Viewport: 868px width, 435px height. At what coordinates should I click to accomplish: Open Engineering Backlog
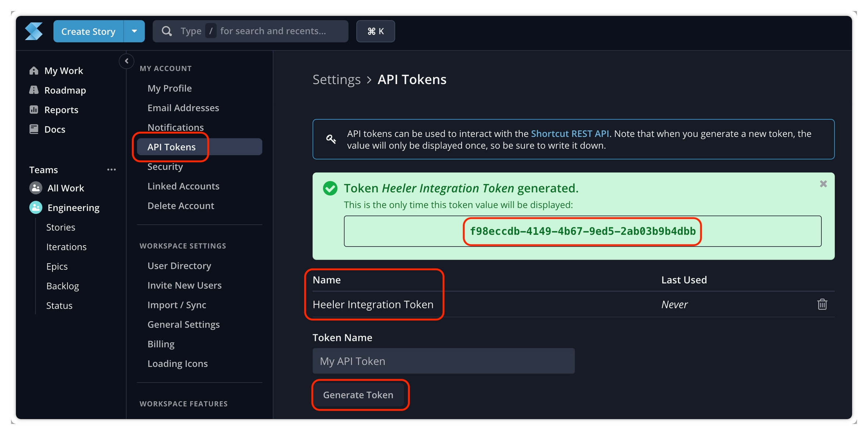coord(62,286)
